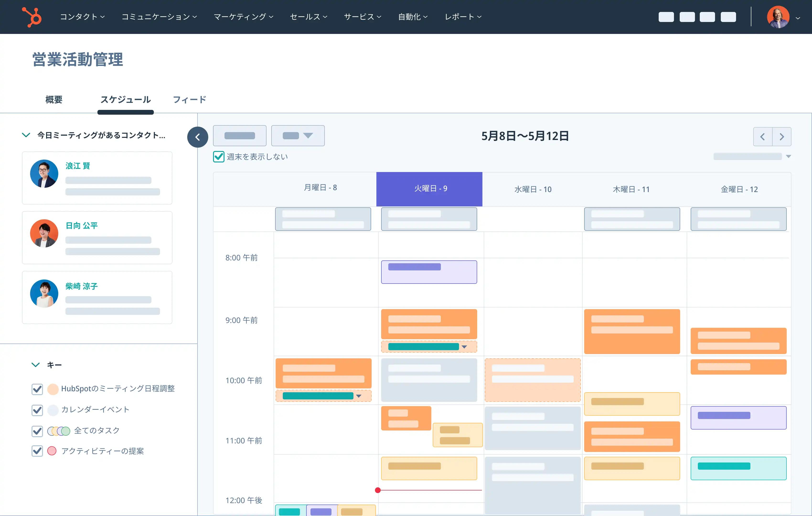This screenshot has height=516, width=812.
Task: Click the orange HubSpot meeting color swatch
Action: [x=53, y=389]
